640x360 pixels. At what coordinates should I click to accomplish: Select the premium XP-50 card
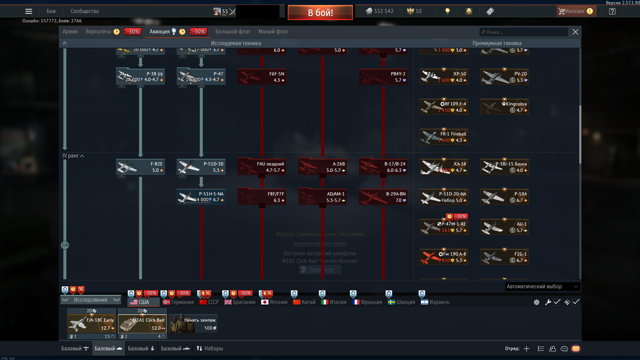(x=444, y=77)
